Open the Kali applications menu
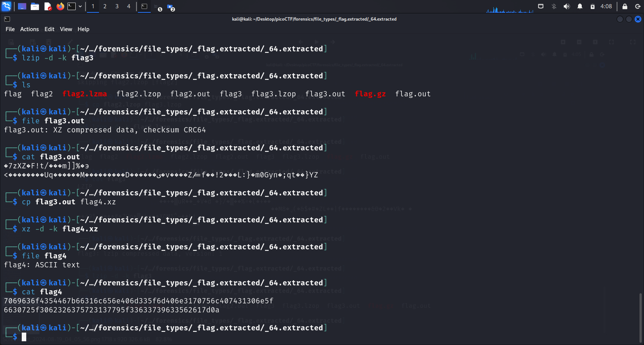 coord(6,6)
